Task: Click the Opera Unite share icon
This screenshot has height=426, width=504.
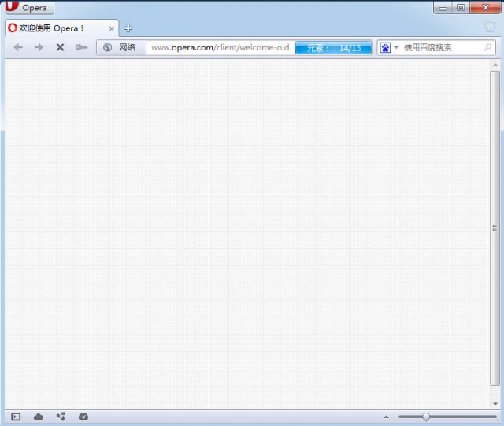Action: 61,417
